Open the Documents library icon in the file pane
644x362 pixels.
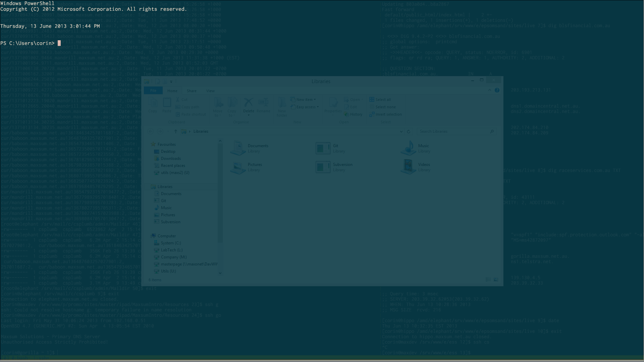point(238,148)
